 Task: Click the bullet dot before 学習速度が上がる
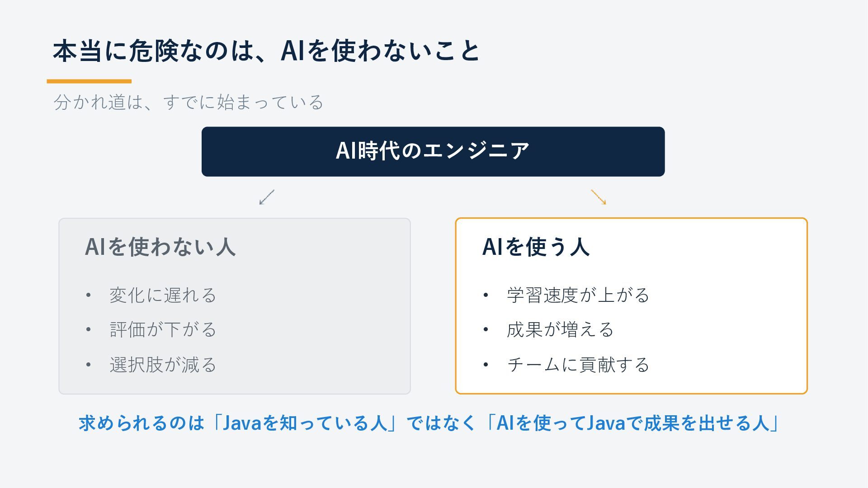pyautogui.click(x=486, y=296)
